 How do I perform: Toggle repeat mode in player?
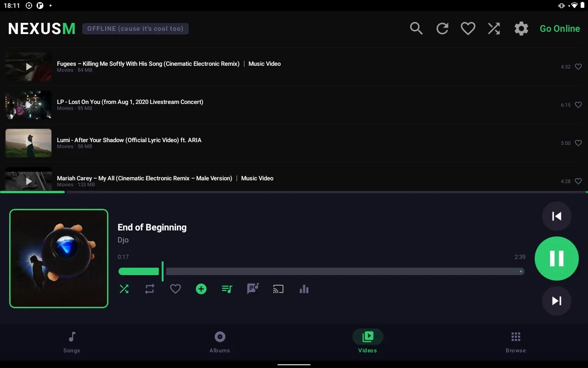(150, 289)
